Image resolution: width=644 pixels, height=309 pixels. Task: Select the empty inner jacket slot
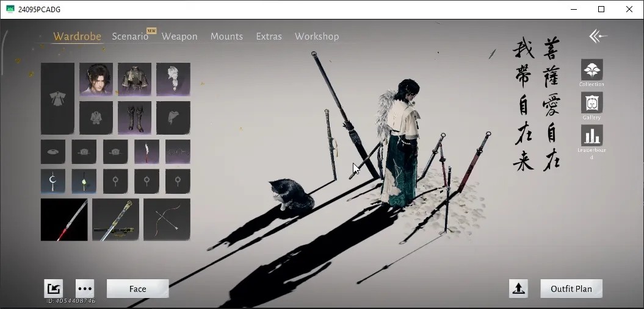(96, 118)
